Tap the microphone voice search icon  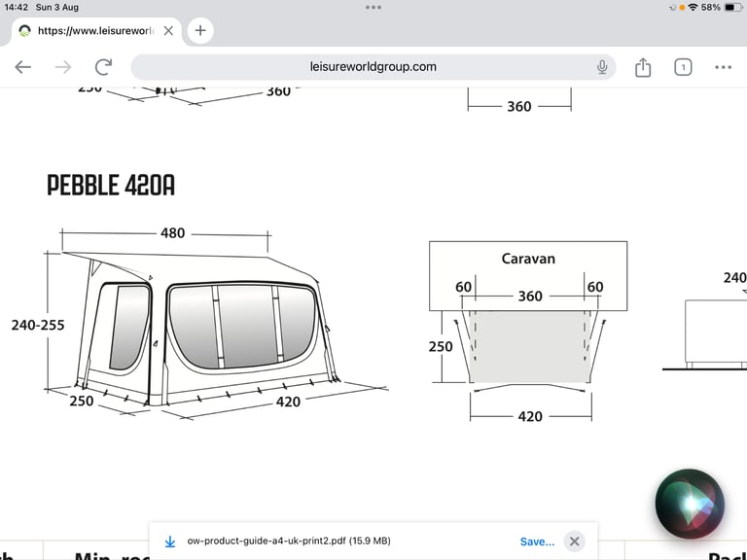[602, 67]
